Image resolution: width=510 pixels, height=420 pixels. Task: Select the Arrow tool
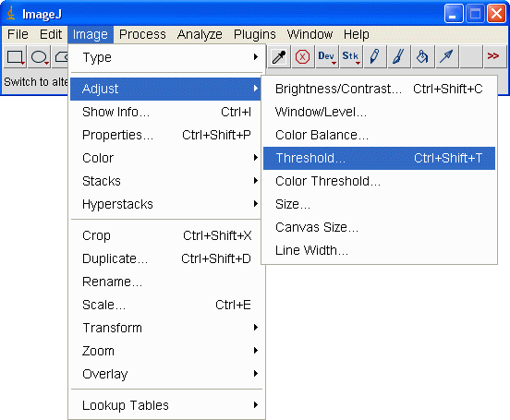tap(447, 57)
